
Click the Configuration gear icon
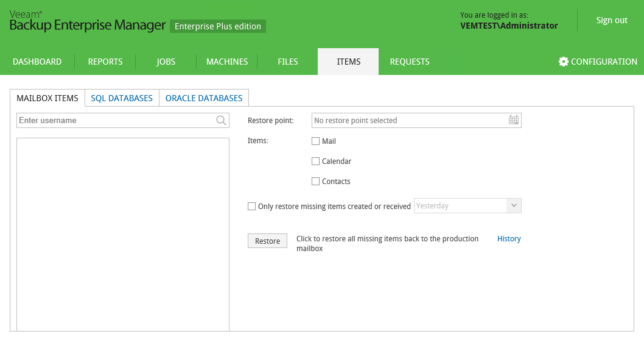click(564, 62)
